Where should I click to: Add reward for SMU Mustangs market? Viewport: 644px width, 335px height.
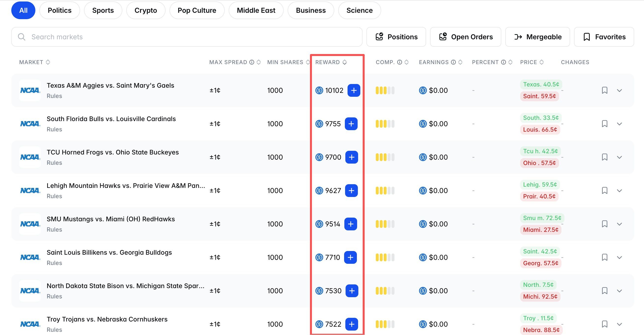350,224
